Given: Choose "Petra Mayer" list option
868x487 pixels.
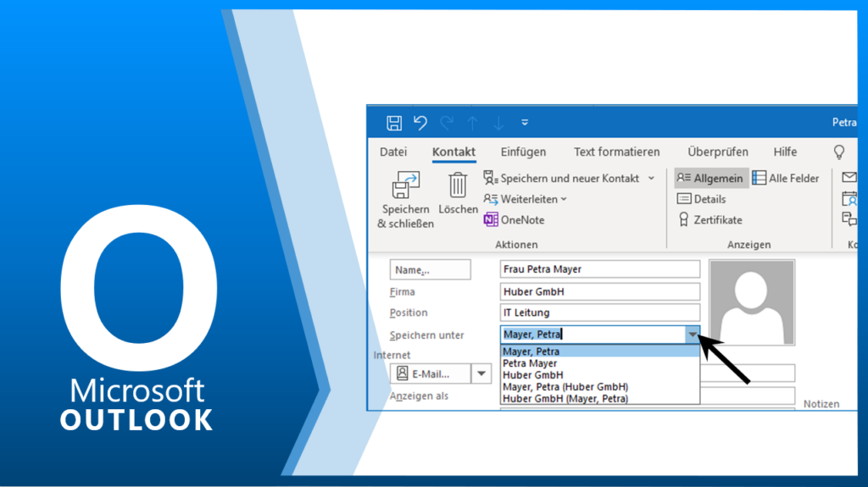Looking at the screenshot, I should point(600,363).
